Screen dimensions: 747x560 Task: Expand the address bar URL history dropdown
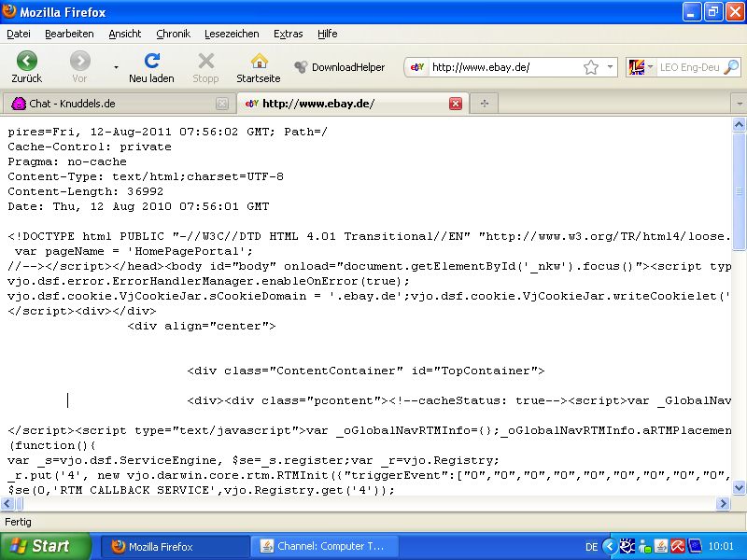coord(610,67)
